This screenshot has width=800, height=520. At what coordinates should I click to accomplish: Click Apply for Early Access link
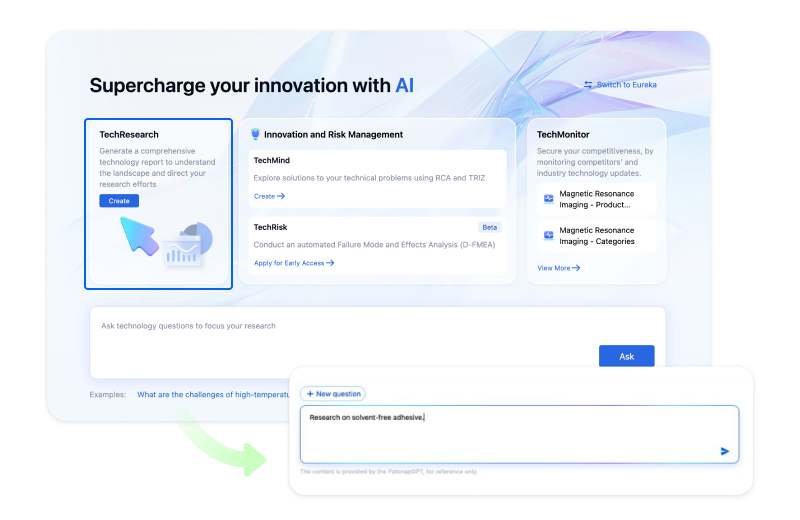[294, 263]
